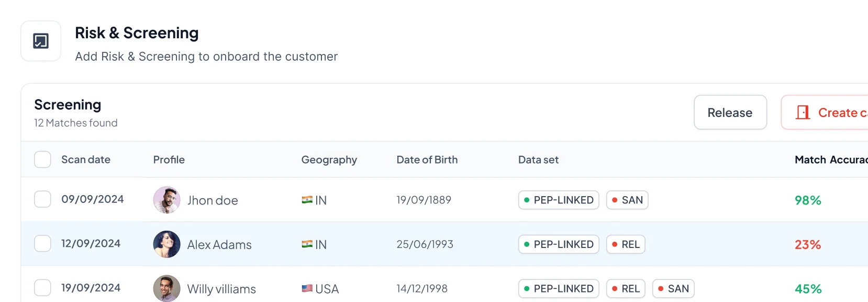Sort by the Match Accuracy column header
Screen dimensions: 868x302
tap(830, 159)
